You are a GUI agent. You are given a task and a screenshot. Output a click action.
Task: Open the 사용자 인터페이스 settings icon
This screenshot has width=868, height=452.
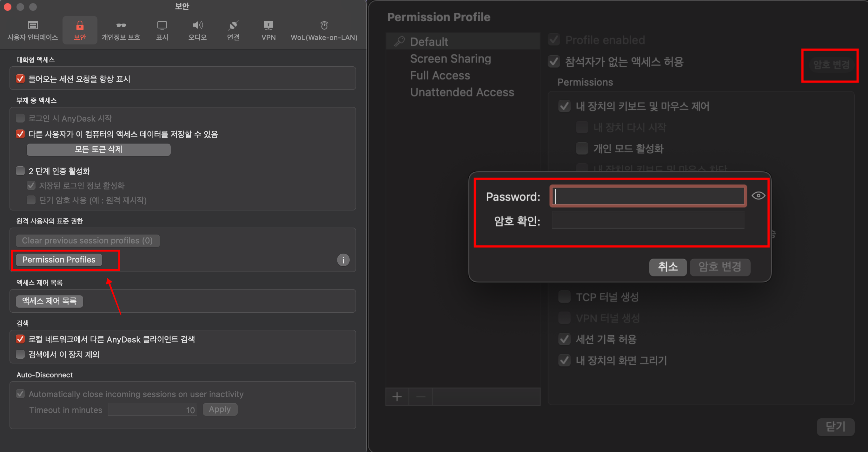click(33, 26)
